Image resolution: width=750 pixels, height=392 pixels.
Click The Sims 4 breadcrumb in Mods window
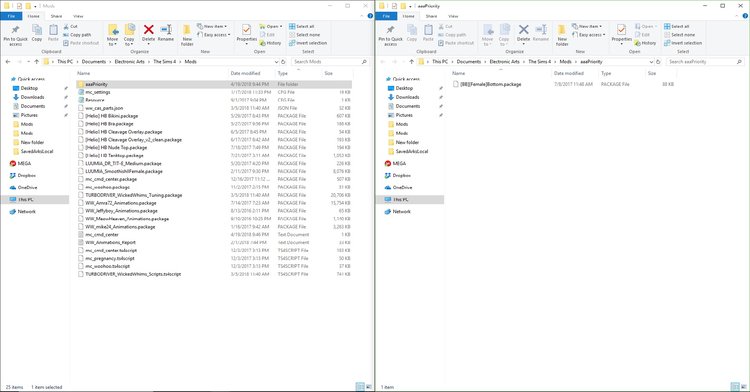coord(165,62)
